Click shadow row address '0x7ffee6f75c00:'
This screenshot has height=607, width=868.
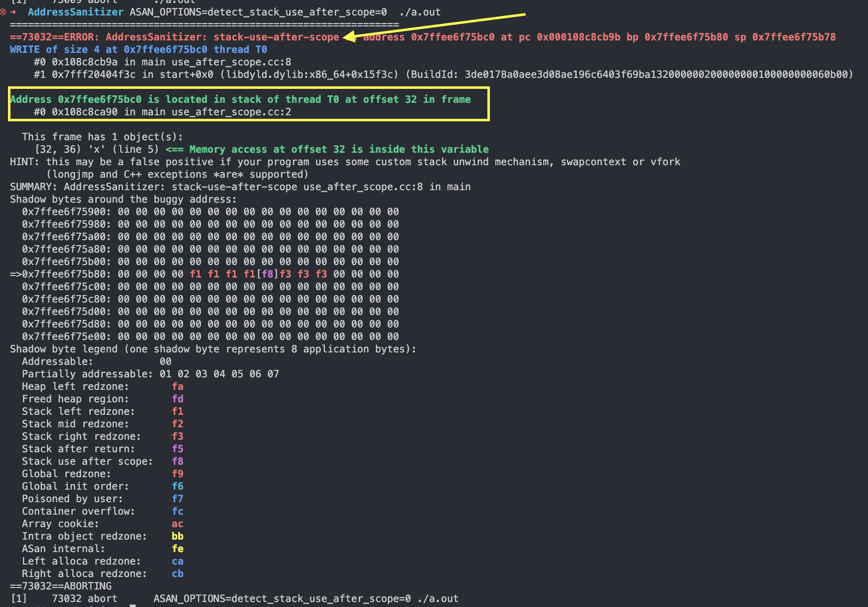pos(67,287)
